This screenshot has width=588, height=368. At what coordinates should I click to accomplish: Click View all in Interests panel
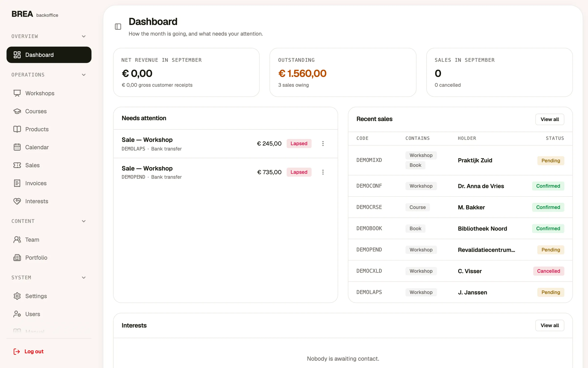[550, 325]
